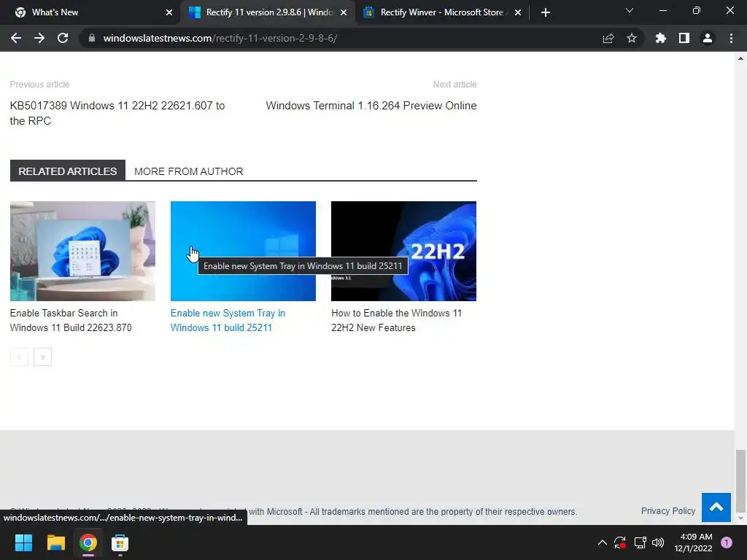
Task: Open Microsoft Store from taskbar
Action: pyautogui.click(x=120, y=542)
